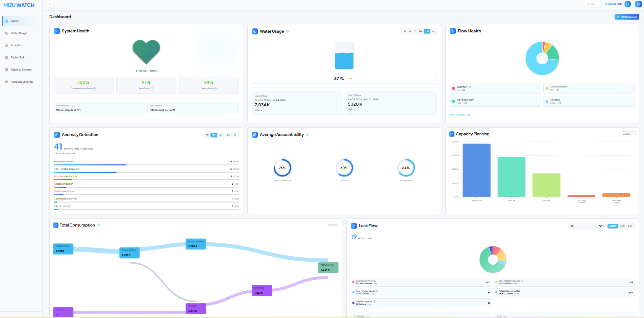The width and height of the screenshot is (644, 318).
Task: Toggle the hamburger sidebar menu icon
Action: pos(50,4)
